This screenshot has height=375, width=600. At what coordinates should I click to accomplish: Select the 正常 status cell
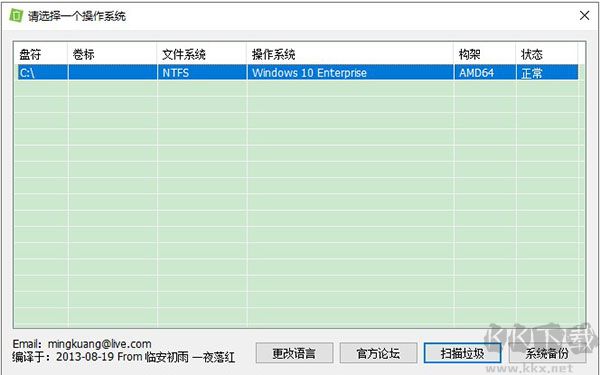[547, 72]
